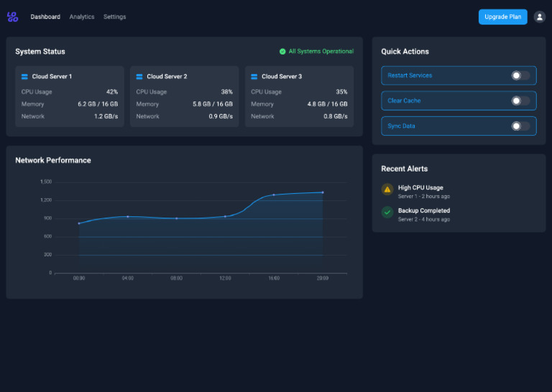
Task: Click the Server 2 - 4 hours ago text
Action: (424, 220)
